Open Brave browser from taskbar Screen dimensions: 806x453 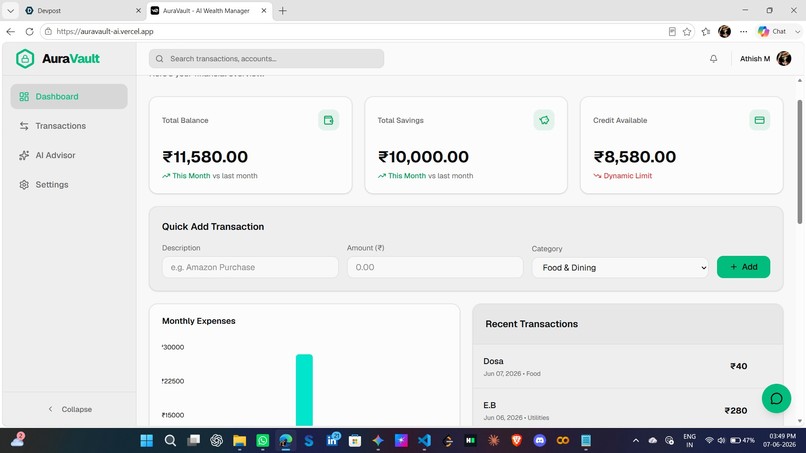click(x=517, y=440)
